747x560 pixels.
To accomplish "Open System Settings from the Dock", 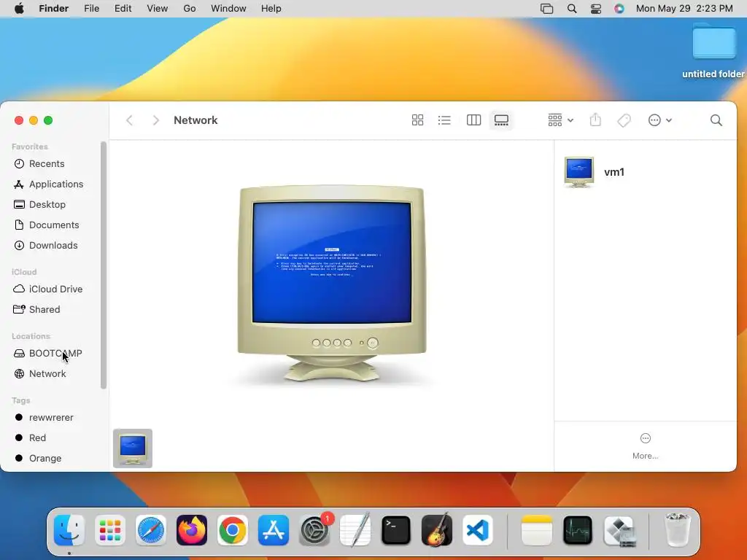I will coord(314,530).
